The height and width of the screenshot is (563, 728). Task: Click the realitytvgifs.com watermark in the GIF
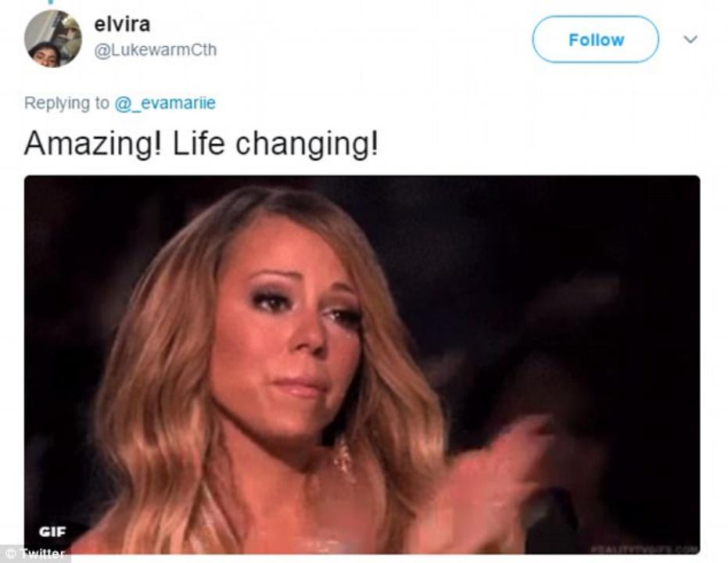644,549
